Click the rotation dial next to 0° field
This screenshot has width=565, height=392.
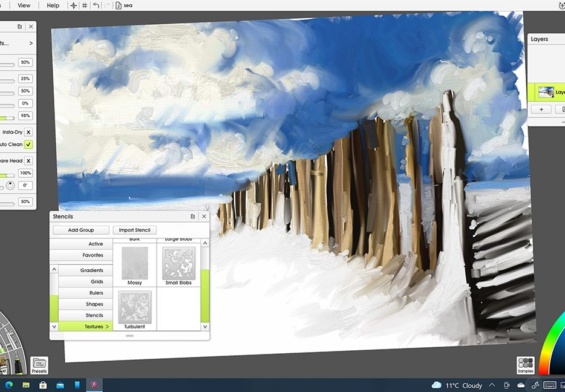click(x=10, y=186)
